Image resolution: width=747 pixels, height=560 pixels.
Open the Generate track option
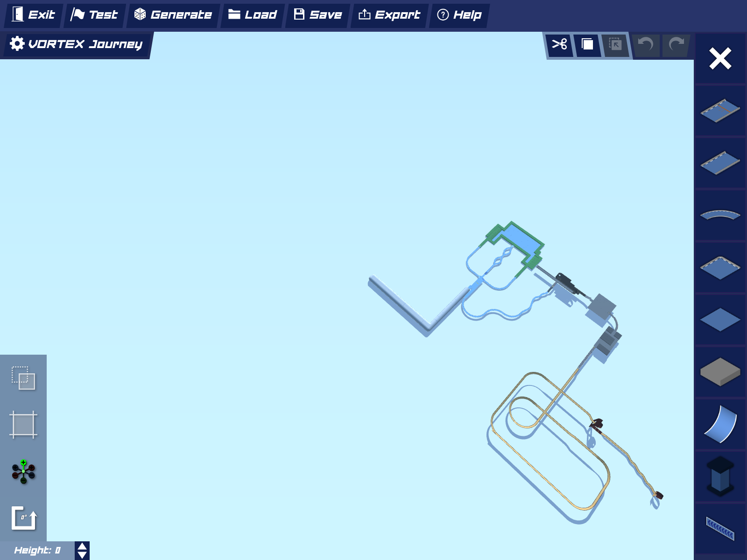(x=173, y=15)
